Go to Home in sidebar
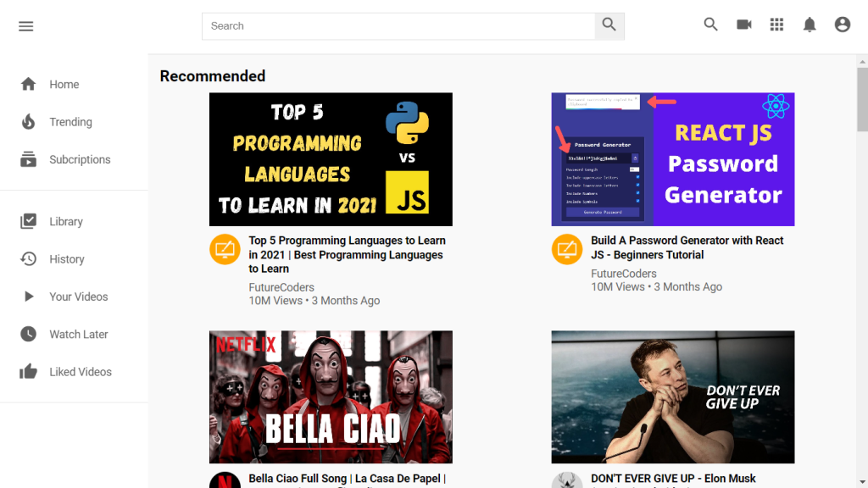 click(x=64, y=84)
